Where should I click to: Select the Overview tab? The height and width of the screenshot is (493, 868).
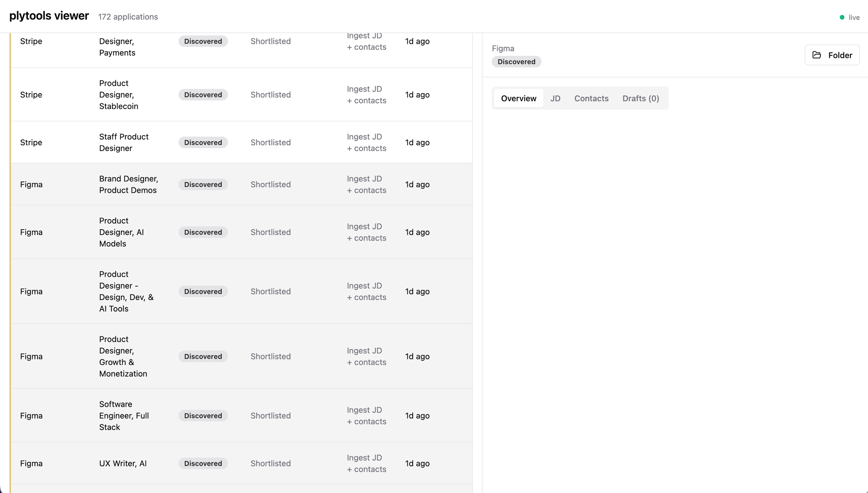pos(518,98)
